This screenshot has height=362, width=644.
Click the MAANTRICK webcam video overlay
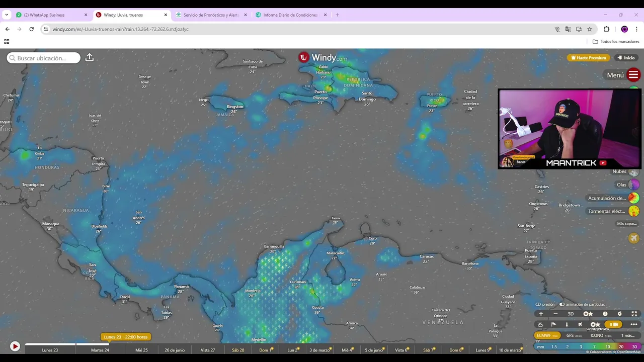(x=569, y=129)
